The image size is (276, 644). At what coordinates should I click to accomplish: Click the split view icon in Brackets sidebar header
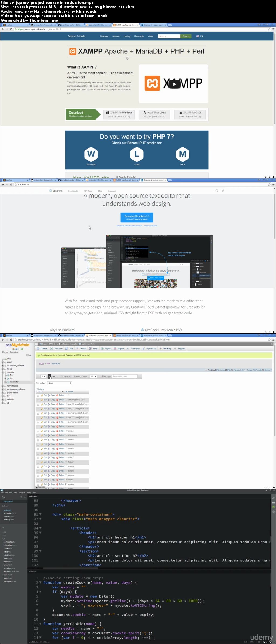25,497
